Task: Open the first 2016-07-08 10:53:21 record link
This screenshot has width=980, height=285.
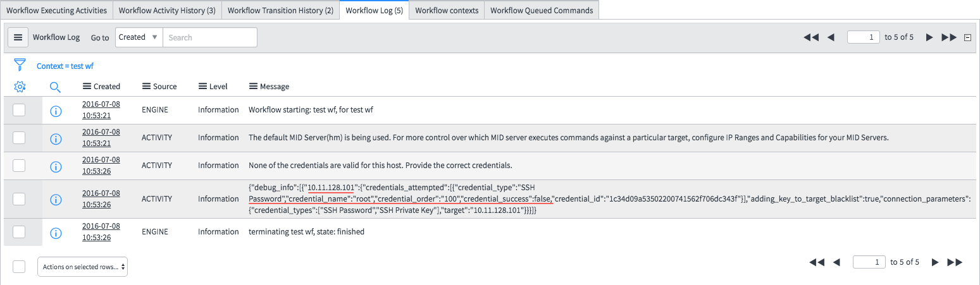Action: (101, 110)
